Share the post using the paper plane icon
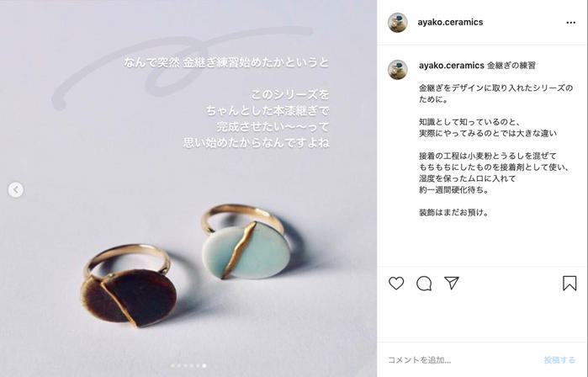 pyautogui.click(x=452, y=284)
